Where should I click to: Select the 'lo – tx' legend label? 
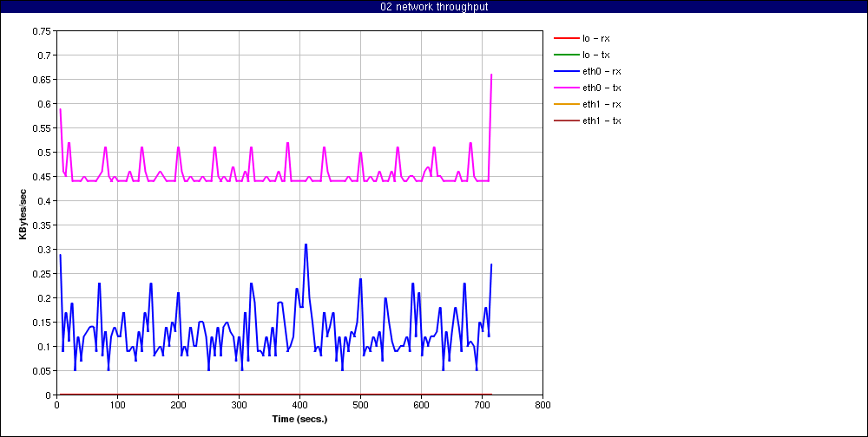(595, 55)
